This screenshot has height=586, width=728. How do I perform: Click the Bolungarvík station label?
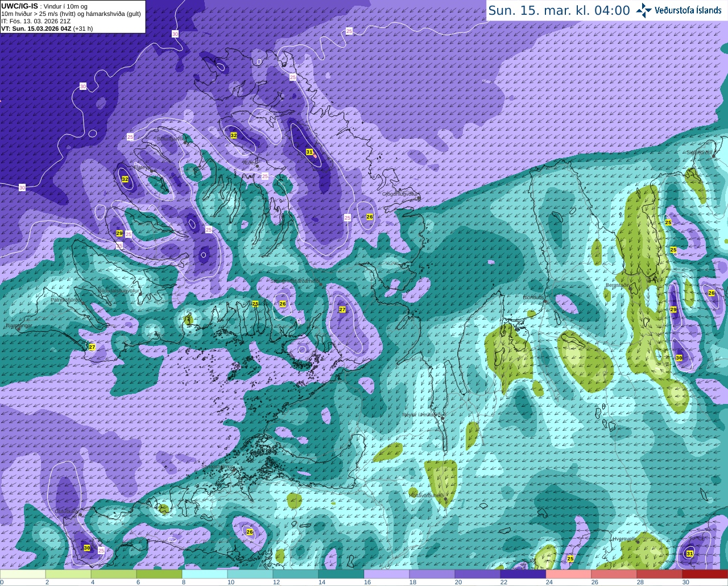click(170, 138)
